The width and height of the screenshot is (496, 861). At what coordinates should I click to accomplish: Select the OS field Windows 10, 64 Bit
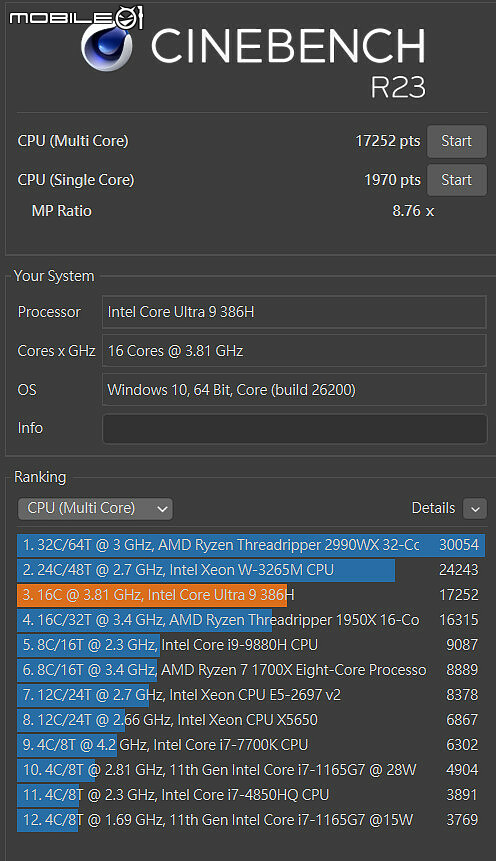click(x=294, y=390)
